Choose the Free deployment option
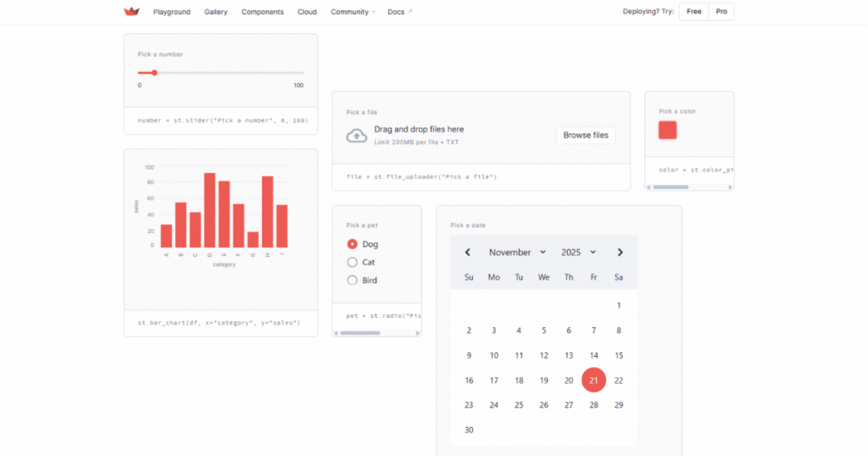This screenshot has height=456, width=868. 693,12
